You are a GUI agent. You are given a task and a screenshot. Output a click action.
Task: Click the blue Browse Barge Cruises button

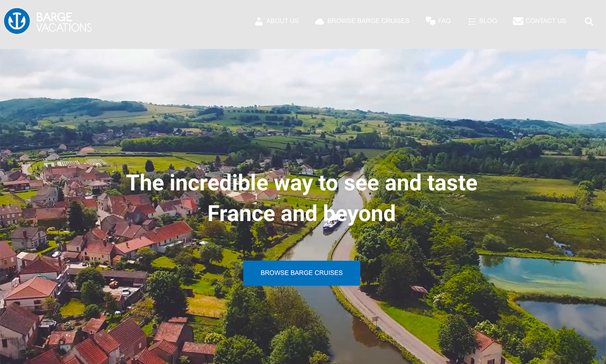click(301, 273)
